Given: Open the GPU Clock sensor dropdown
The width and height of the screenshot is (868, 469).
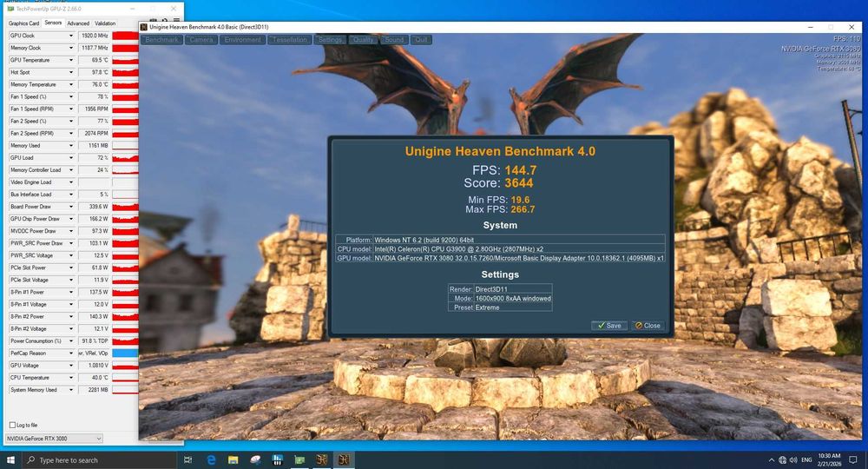Looking at the screenshot, I should click(71, 36).
